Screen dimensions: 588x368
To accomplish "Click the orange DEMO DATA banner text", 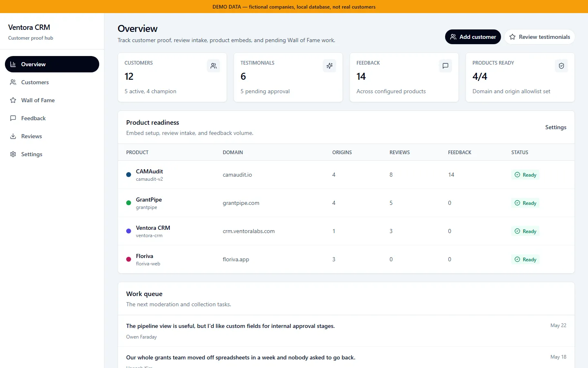I will (x=294, y=7).
